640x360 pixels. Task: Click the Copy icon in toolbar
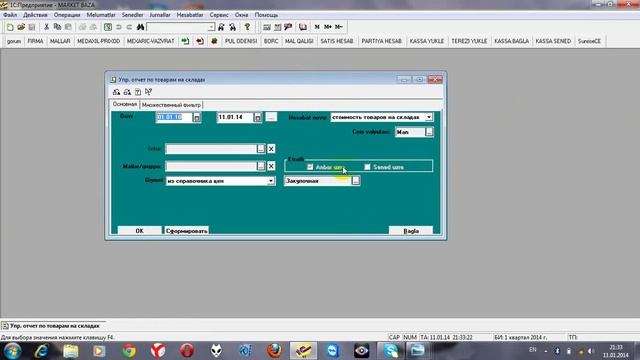coord(57,27)
